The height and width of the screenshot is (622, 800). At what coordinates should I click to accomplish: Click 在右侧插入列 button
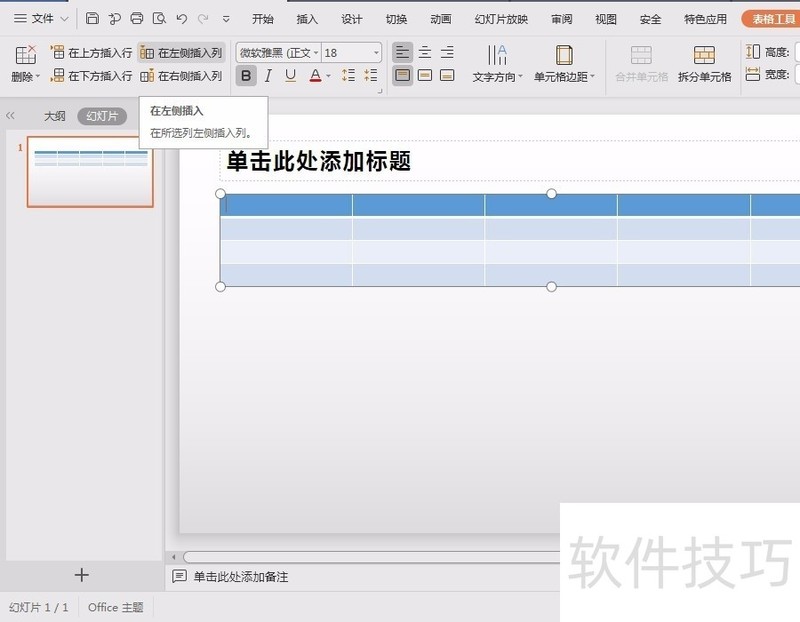(181, 76)
